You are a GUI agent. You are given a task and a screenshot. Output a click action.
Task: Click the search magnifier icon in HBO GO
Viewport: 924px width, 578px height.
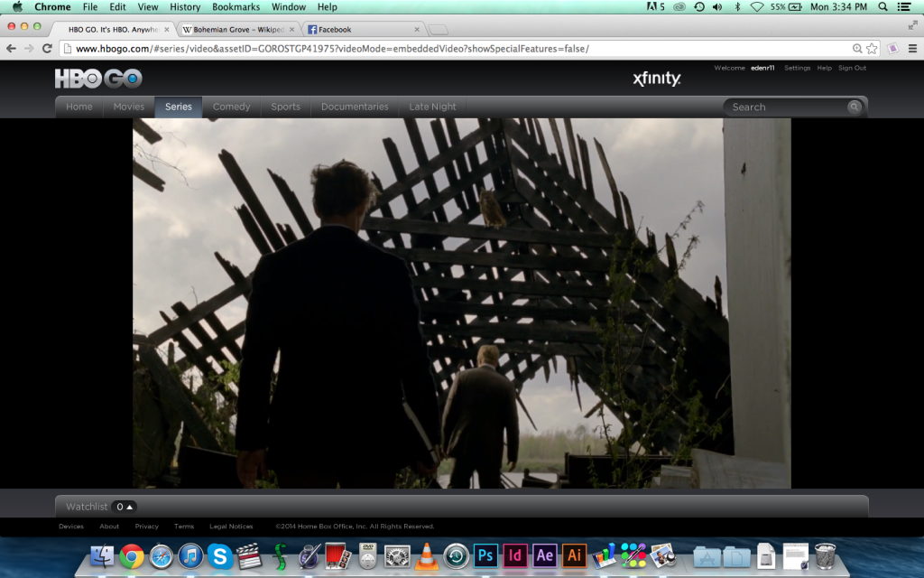pyautogui.click(x=854, y=107)
